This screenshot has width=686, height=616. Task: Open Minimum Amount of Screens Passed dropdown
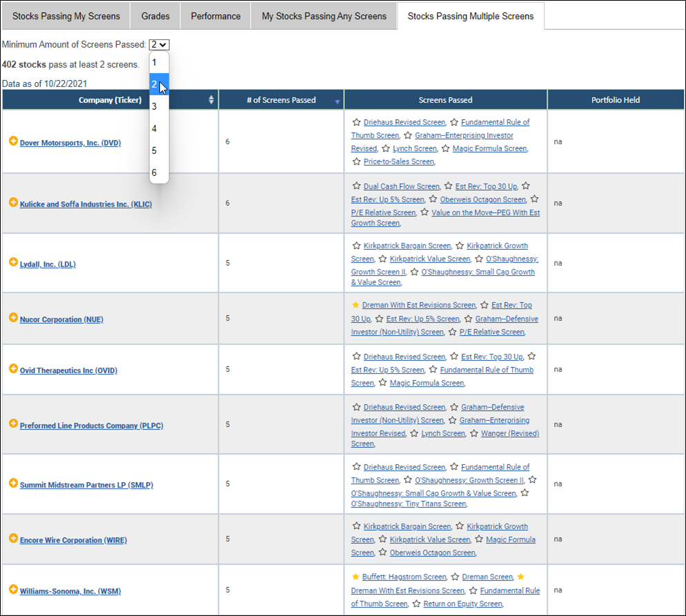click(159, 45)
